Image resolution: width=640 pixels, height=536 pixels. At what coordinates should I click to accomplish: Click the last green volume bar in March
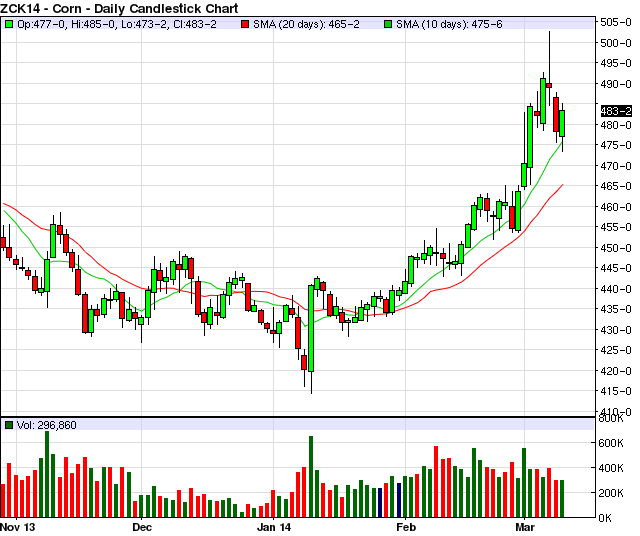pos(562,499)
